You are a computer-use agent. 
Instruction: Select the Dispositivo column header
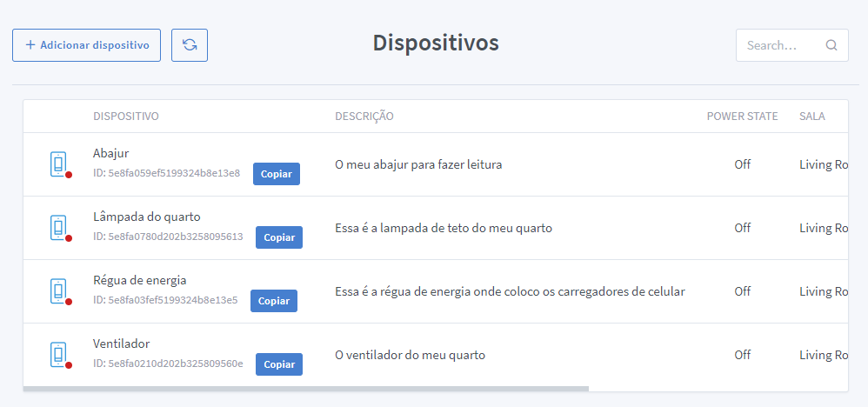(x=125, y=117)
